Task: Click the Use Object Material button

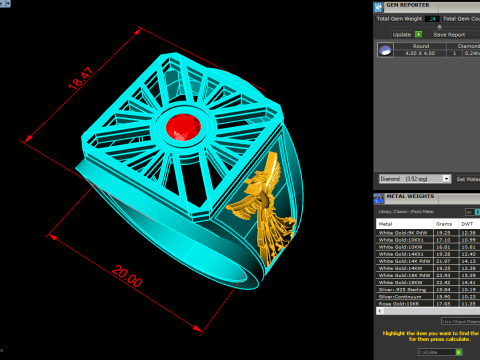Action: point(461,321)
